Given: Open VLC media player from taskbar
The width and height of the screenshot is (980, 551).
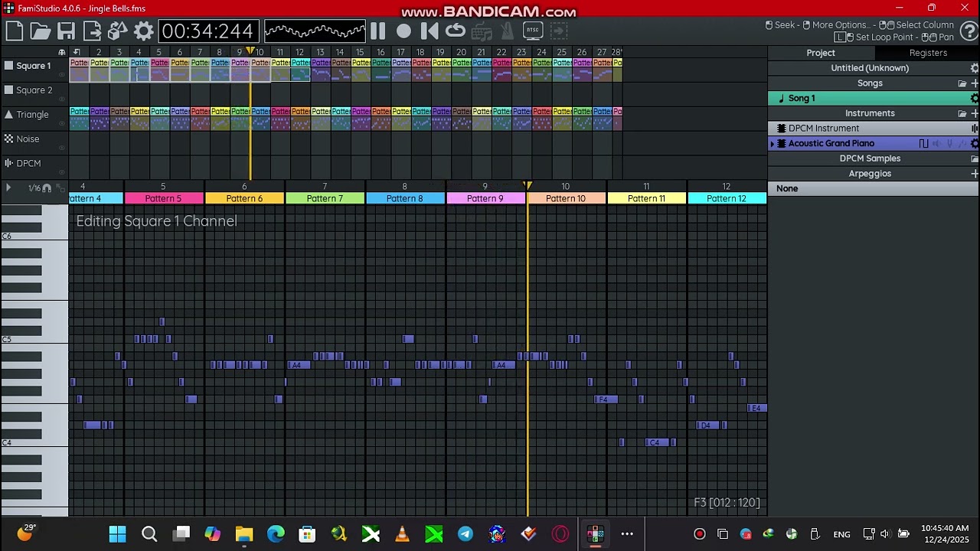Looking at the screenshot, I should [x=402, y=534].
